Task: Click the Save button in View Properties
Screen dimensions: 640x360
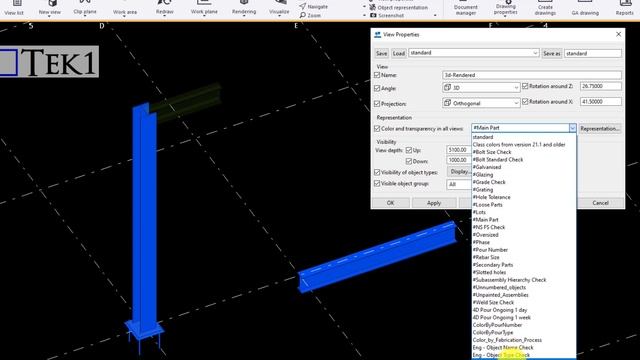Action: tap(381, 53)
